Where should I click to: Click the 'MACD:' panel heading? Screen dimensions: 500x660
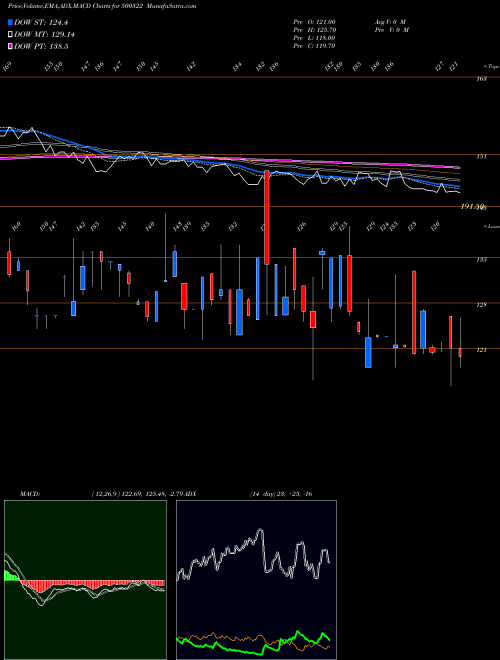click(x=30, y=494)
